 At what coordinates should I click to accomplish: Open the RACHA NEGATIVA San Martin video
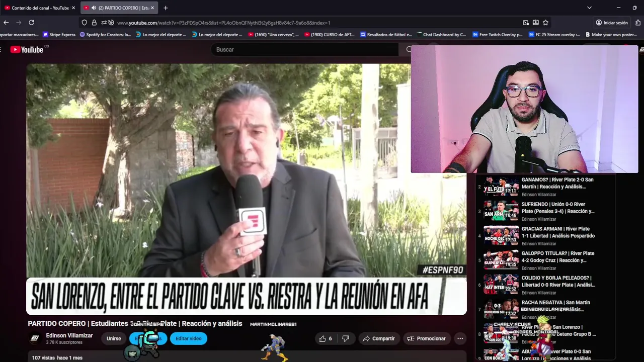(546, 310)
